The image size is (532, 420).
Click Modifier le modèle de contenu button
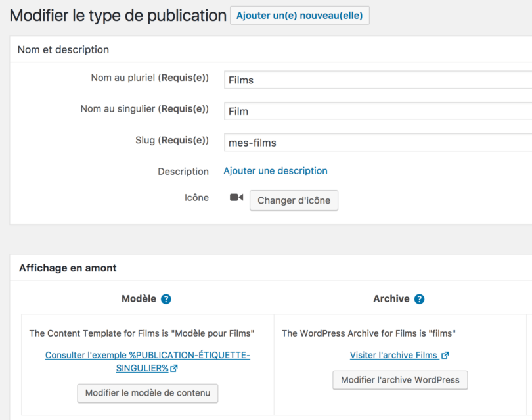pos(148,393)
